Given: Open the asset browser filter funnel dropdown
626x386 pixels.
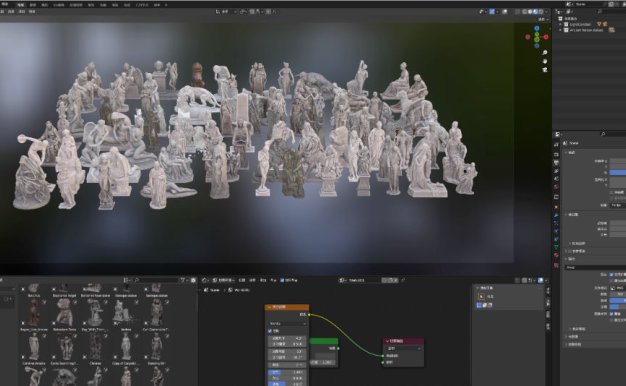Looking at the screenshot, I should point(184,280).
